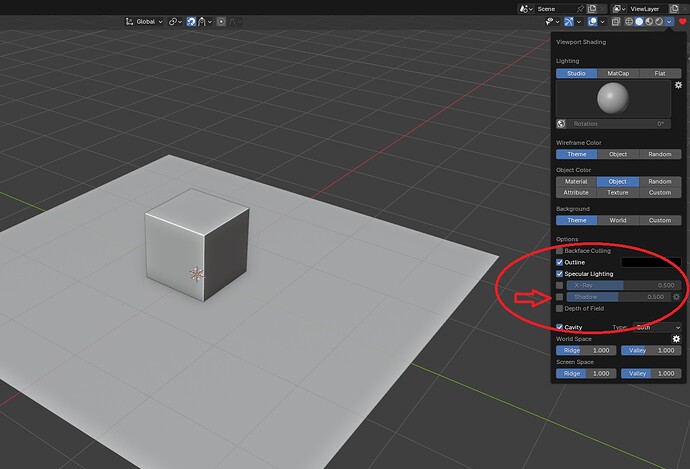The width and height of the screenshot is (690, 469).
Task: Switch to solid viewport shading mode
Action: click(x=639, y=21)
